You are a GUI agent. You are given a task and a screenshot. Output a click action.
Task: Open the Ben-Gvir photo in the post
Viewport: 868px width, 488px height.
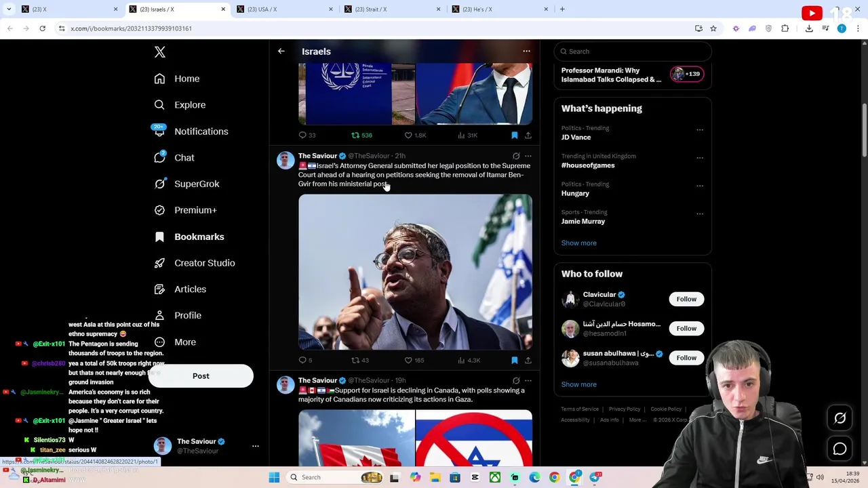click(415, 272)
